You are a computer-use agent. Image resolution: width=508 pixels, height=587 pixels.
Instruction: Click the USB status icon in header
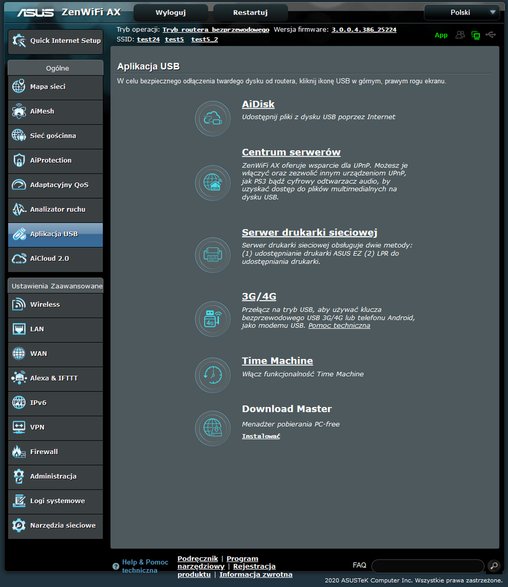click(x=490, y=35)
